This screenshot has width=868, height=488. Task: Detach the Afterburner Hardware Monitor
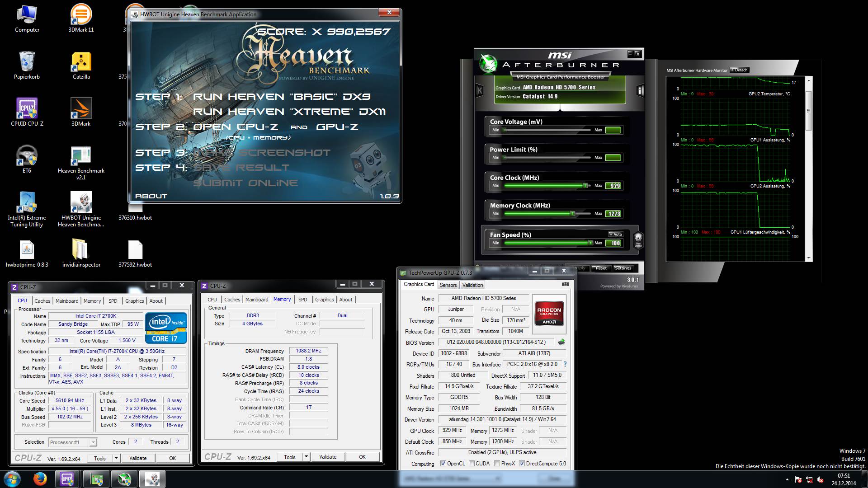[740, 70]
